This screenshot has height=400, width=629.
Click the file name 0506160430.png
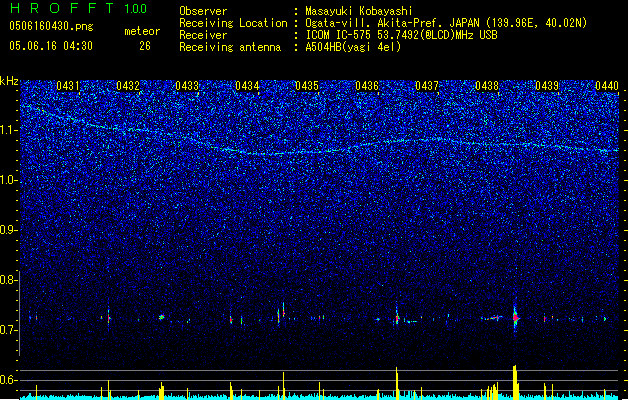click(x=51, y=26)
